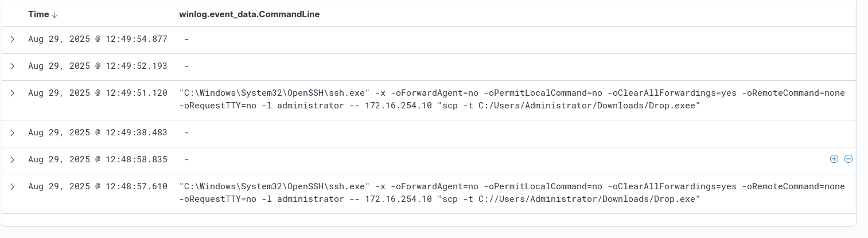
Task: Click the timestamp Aug 29, 2025 @ 12:49:51.120
Action: 98,93
